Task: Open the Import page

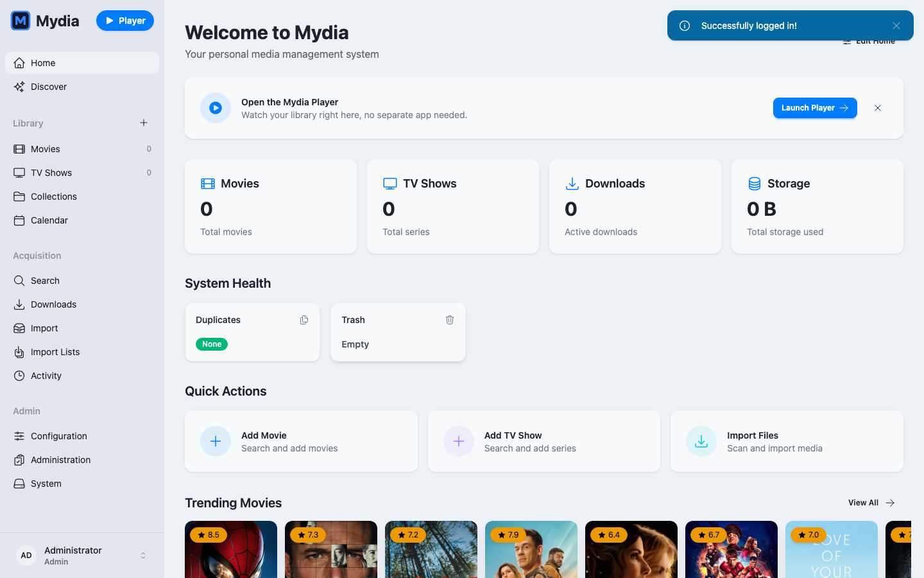Action: click(82, 328)
